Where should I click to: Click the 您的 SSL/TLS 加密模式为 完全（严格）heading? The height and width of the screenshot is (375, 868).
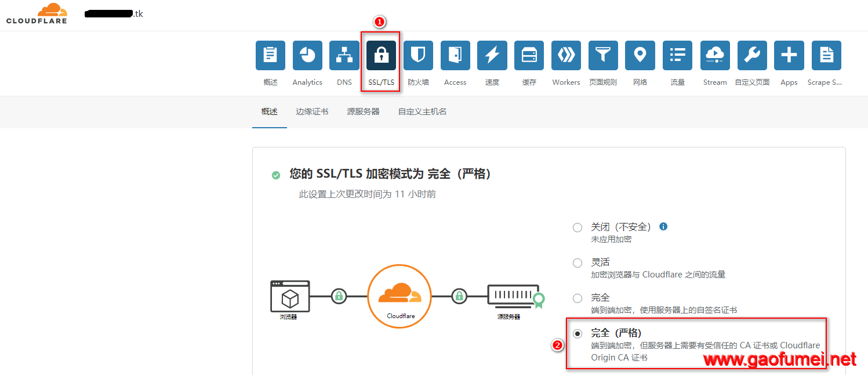[390, 174]
